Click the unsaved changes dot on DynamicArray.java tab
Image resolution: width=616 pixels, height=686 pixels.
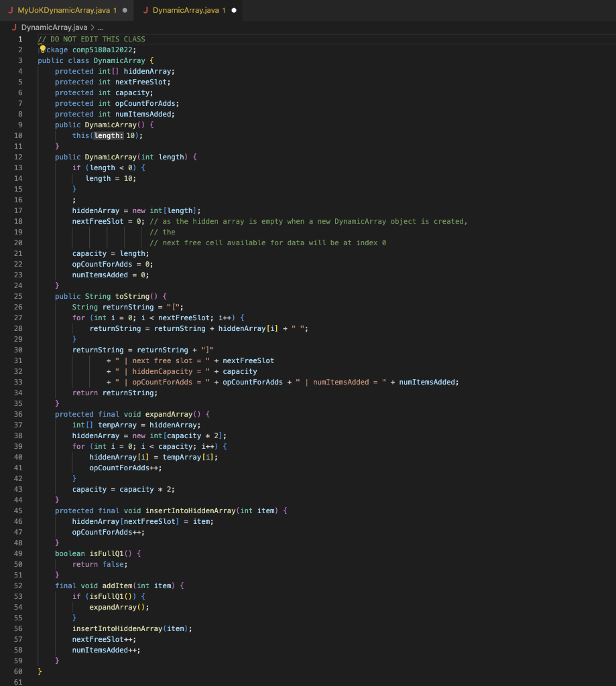coord(233,11)
